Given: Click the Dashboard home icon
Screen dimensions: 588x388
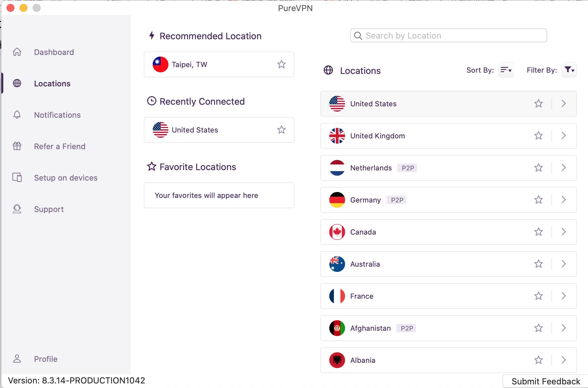Looking at the screenshot, I should [17, 52].
